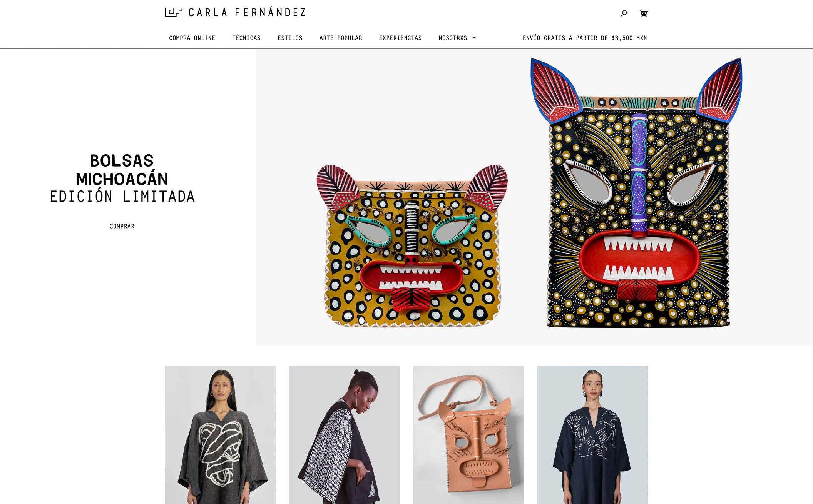View the black cape with patterned lining
This screenshot has width=813, height=504.
click(345, 435)
